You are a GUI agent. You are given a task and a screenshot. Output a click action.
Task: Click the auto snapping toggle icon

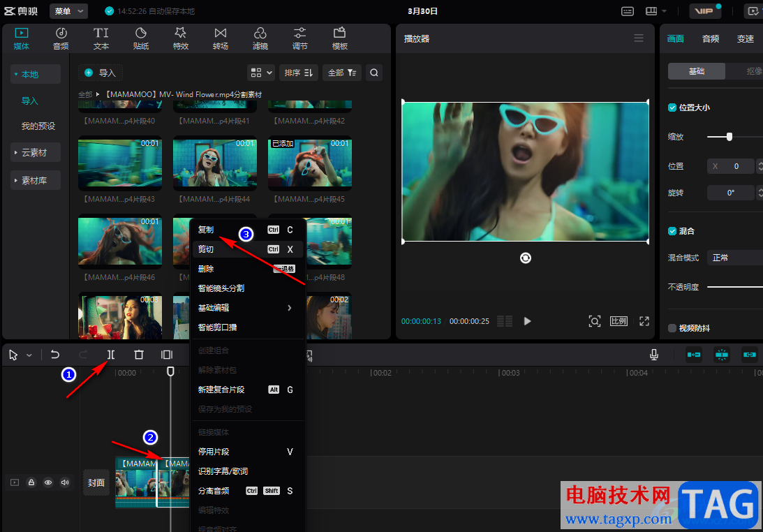coord(722,355)
